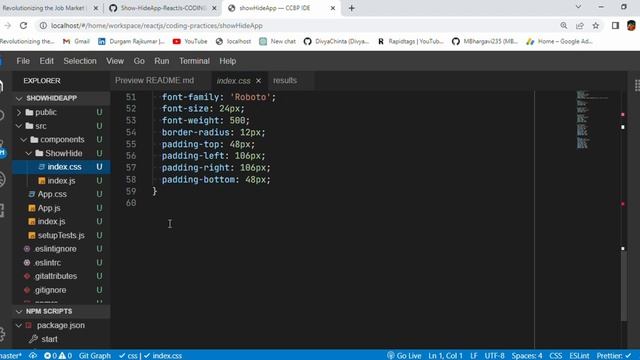Click Ln 1, Col 1 cursor position
Viewport: 640px width, 360px height.
click(445, 356)
